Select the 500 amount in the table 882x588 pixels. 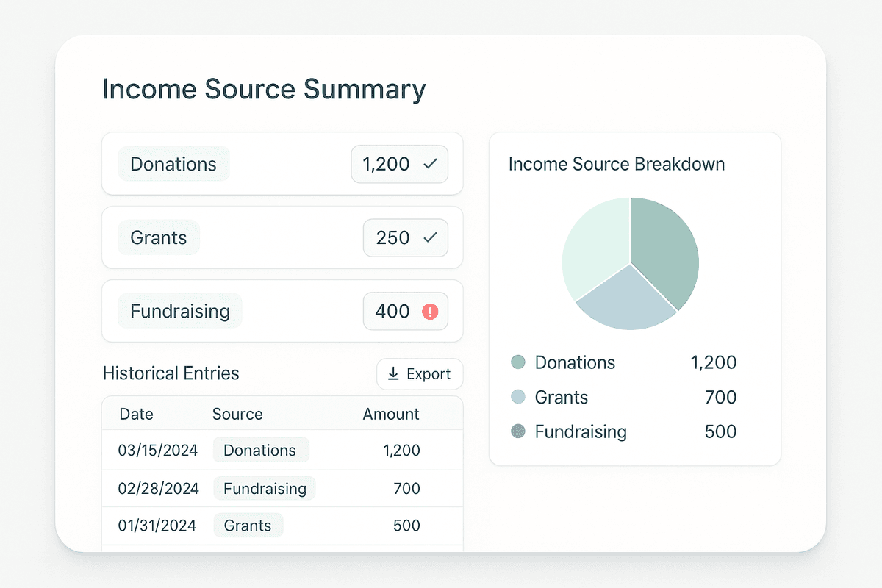(406, 526)
